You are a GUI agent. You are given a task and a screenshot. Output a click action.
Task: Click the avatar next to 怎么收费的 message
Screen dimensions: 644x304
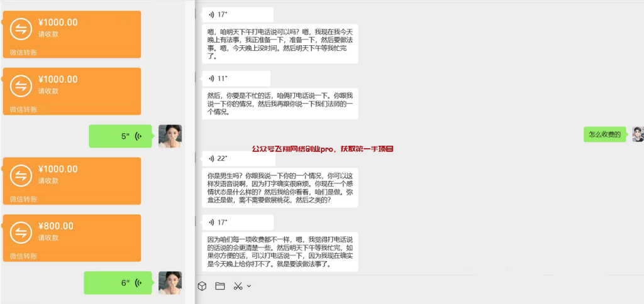pos(638,134)
